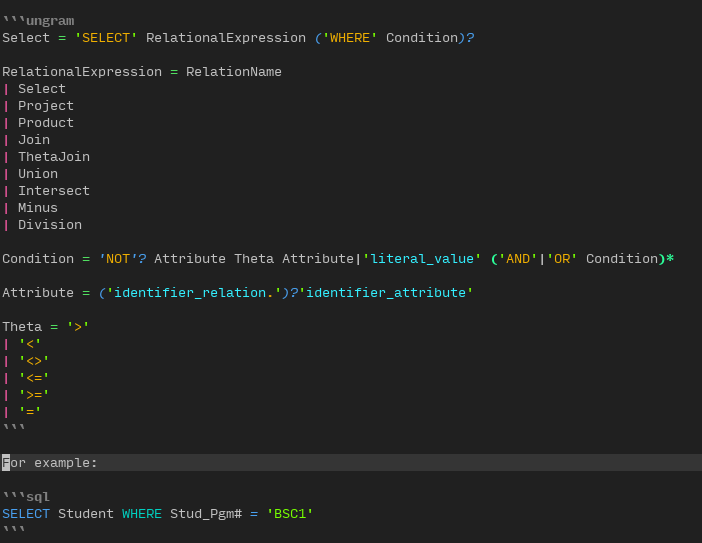The width and height of the screenshot is (702, 543).
Task: Click the '>=' operator literal
Action: coord(34,395)
